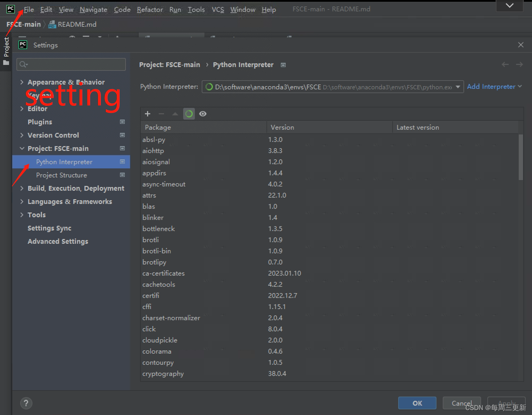Select the charset-normalizer package row
The height and width of the screenshot is (415, 532).
330,318
